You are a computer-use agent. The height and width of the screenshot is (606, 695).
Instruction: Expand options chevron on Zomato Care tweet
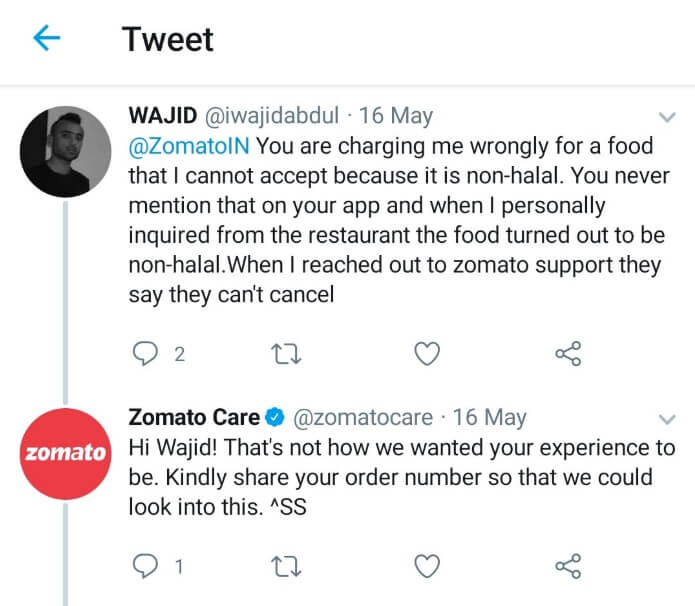(667, 419)
